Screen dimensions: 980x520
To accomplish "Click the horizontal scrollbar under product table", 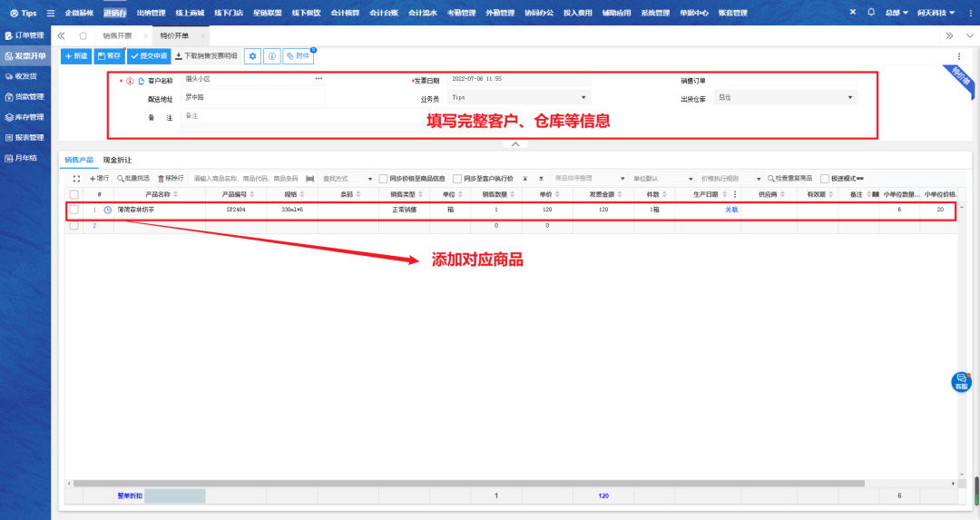I will (454, 483).
